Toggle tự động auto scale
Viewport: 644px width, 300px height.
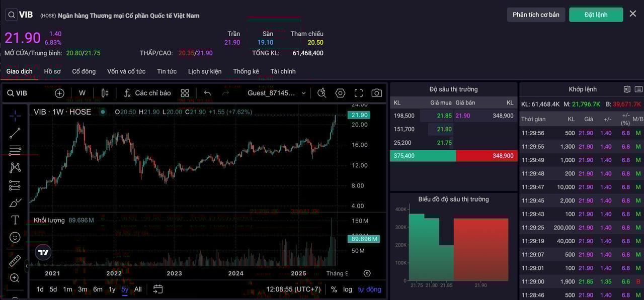tap(369, 289)
